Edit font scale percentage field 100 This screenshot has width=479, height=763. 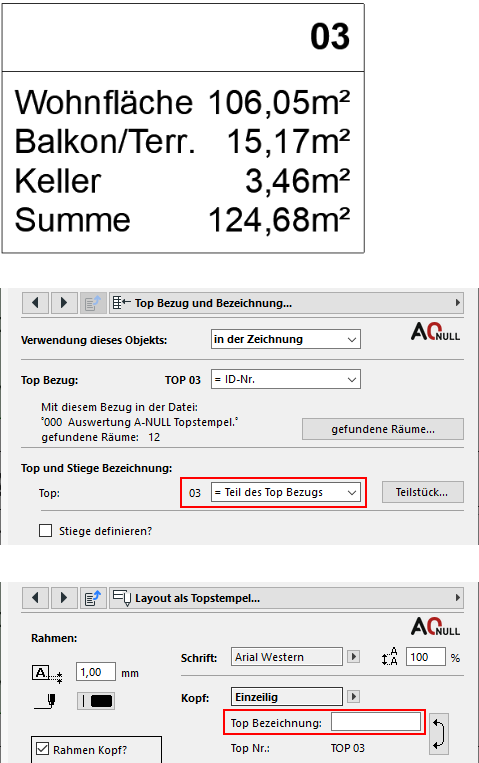425,657
